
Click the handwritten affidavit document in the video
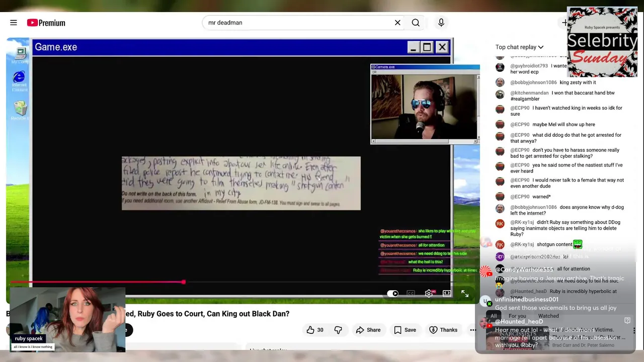[x=241, y=183]
